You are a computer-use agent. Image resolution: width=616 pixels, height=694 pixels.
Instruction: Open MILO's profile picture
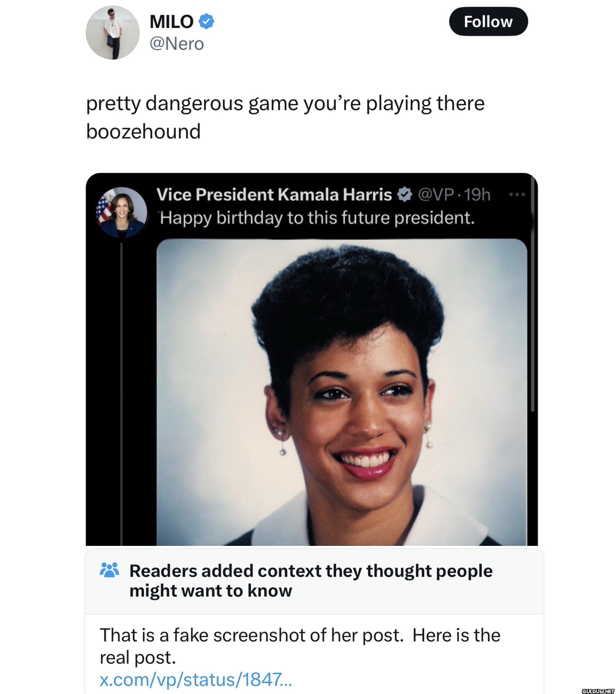[112, 33]
